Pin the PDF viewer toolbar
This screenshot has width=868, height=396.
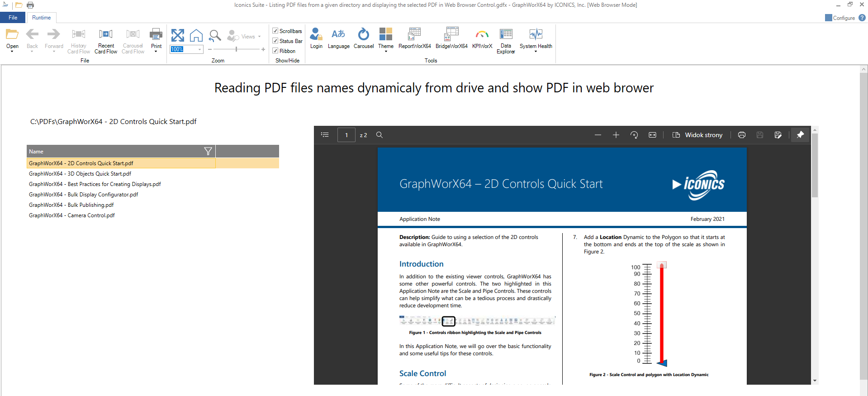click(800, 135)
